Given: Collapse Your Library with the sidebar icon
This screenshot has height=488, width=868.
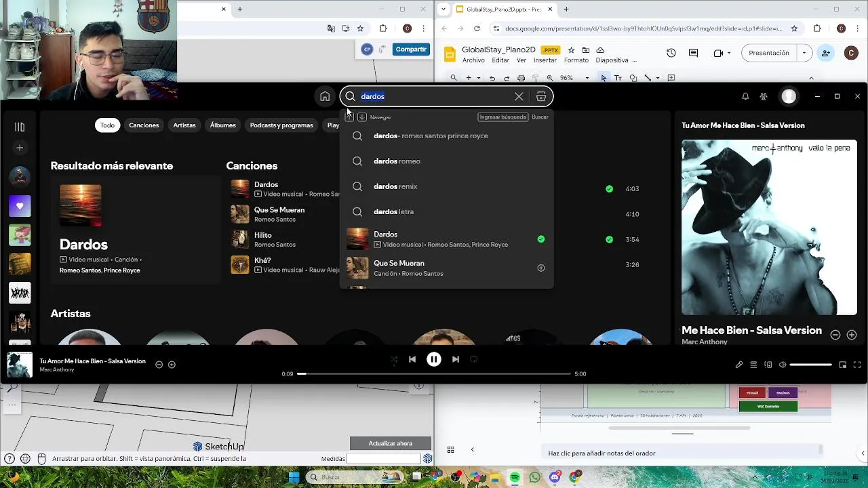Looking at the screenshot, I should [x=20, y=127].
